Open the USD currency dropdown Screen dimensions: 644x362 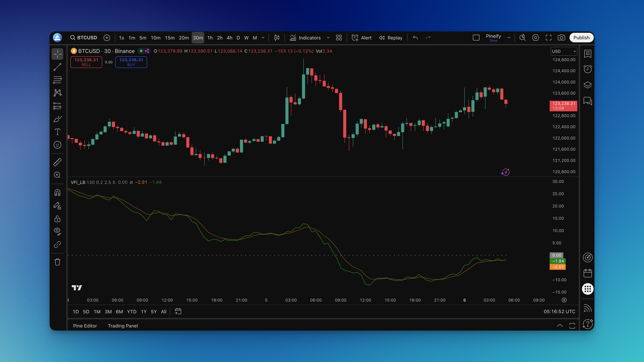(564, 51)
